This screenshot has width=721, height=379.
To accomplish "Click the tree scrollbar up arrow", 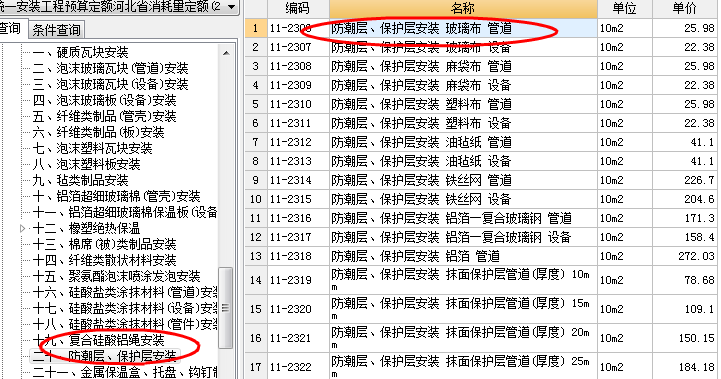I will [x=226, y=53].
